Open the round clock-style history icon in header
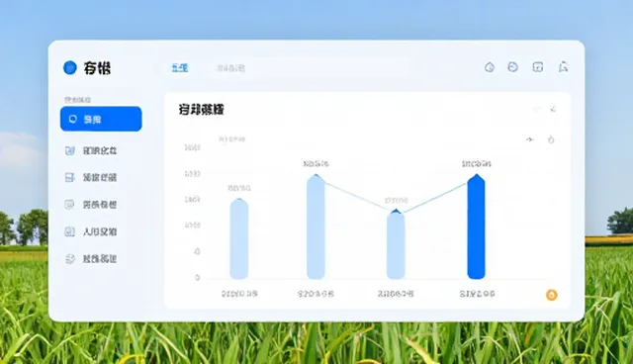 coord(512,67)
